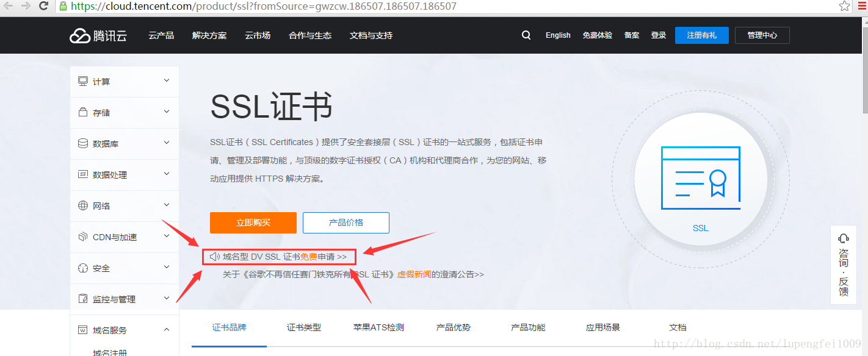Click the 域名注册 sidebar item
This screenshot has height=356, width=868.
point(110,352)
